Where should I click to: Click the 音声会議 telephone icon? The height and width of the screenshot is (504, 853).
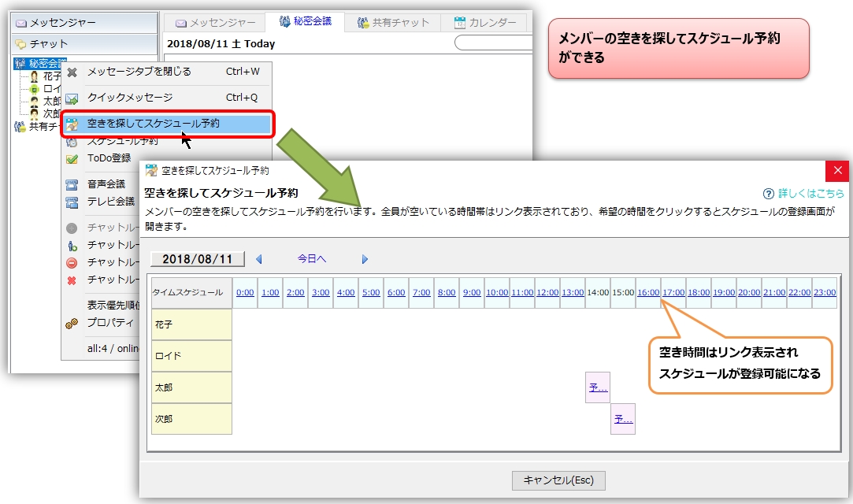pyautogui.click(x=72, y=184)
